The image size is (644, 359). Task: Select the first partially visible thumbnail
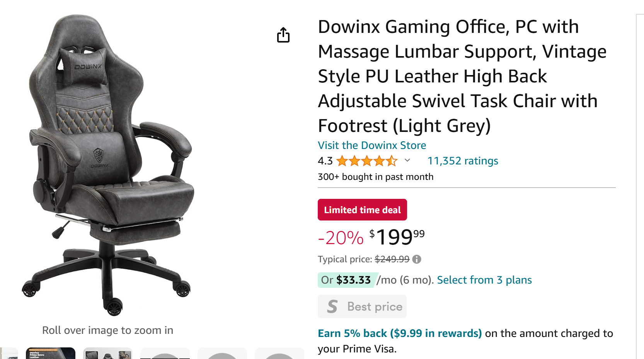9,354
